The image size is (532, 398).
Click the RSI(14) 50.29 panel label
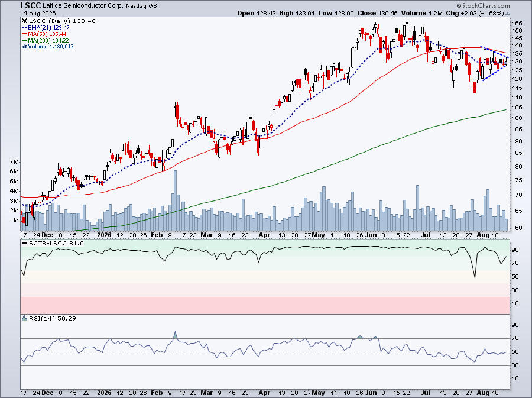52,318
